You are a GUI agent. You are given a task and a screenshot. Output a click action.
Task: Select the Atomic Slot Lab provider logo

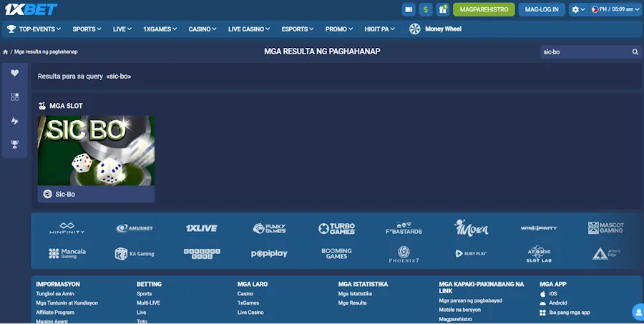[538, 254]
